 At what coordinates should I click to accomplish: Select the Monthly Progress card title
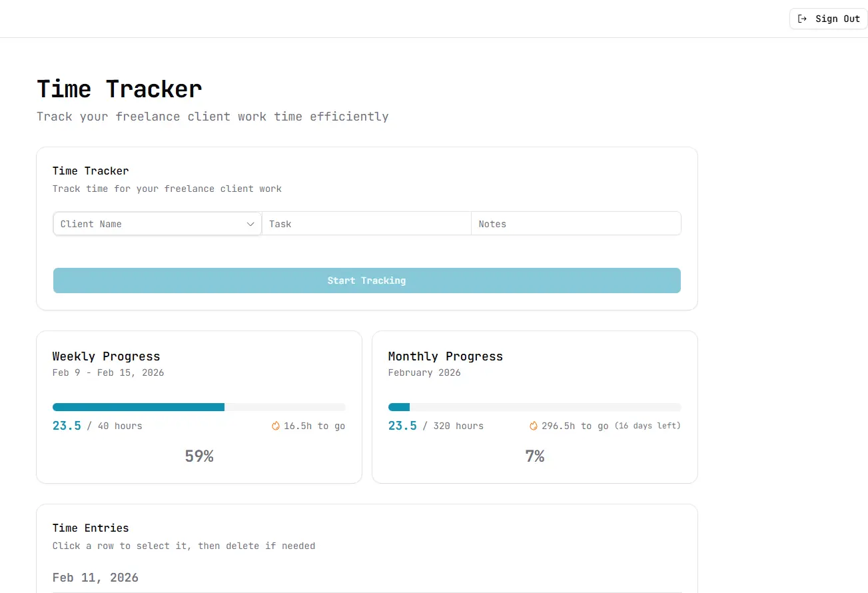445,356
